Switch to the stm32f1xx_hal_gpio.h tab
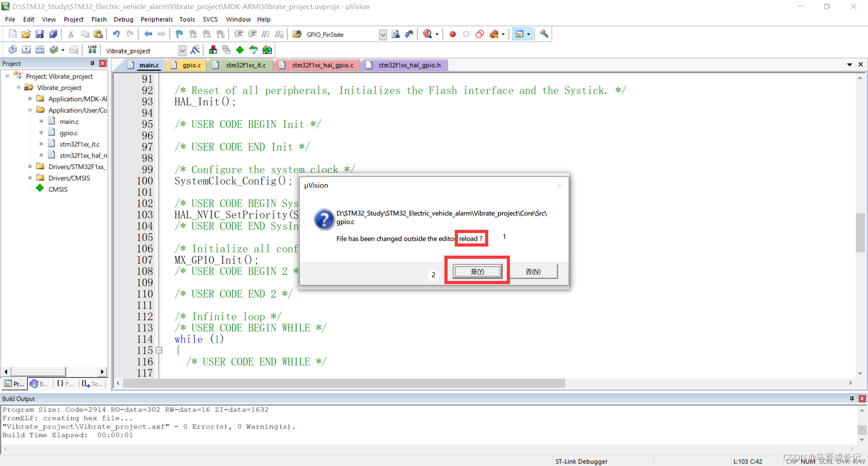This screenshot has width=868, height=466. pos(404,65)
